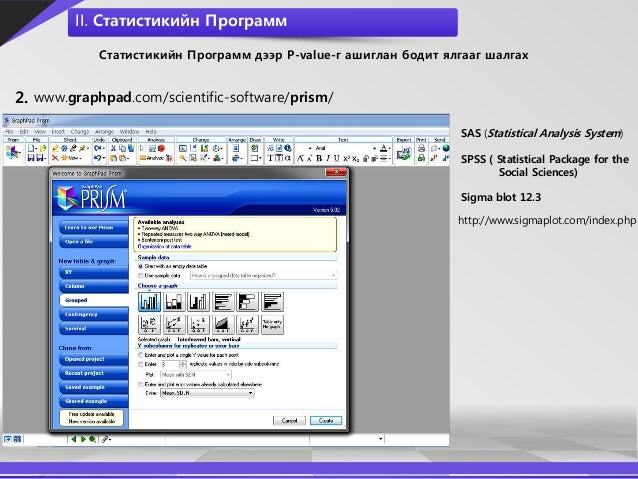The image size is (638, 479).
Task: Open the sample data dropdown list
Action: pos(264,276)
